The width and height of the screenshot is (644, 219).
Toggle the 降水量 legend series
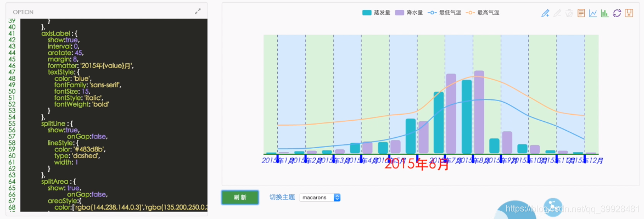click(408, 13)
